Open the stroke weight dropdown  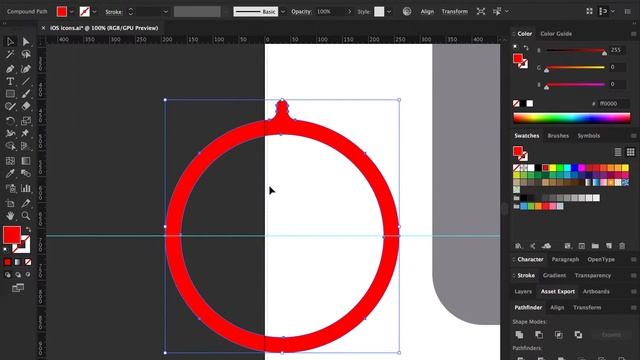165,12
